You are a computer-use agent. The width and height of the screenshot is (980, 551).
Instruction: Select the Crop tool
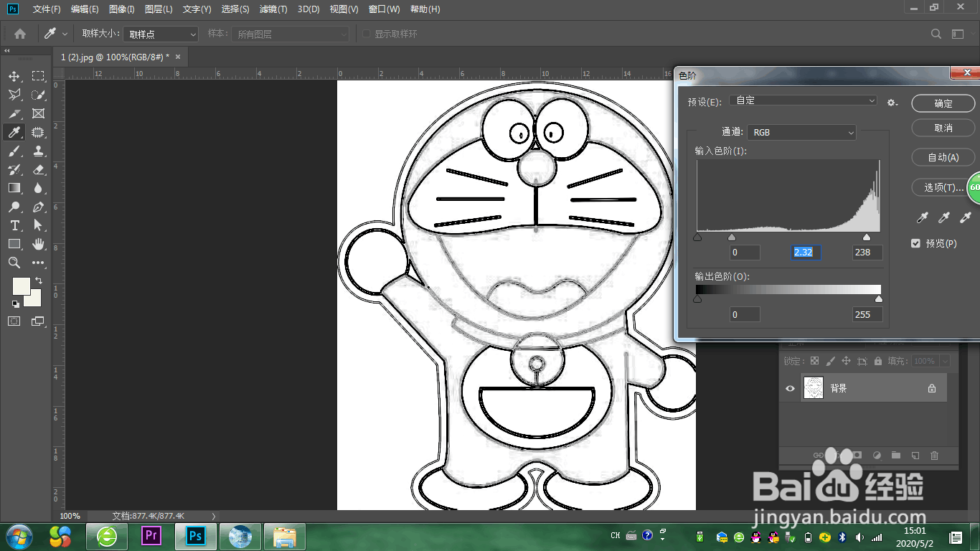(14, 113)
